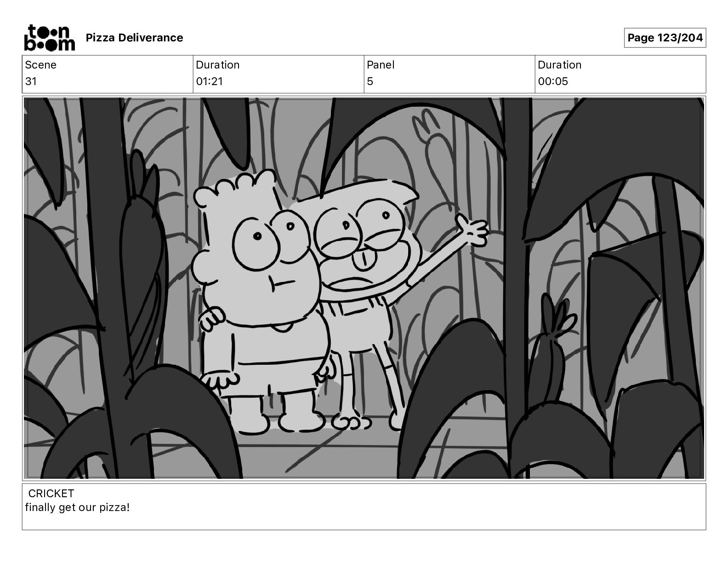Click the CRICKET character name
Viewport: 728px width, 563px height.
(51, 494)
